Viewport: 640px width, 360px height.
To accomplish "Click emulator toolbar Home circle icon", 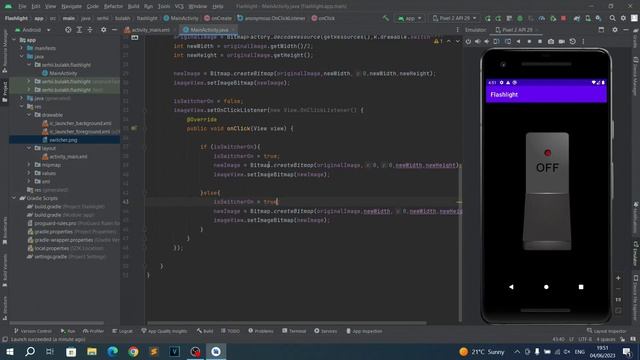I will pyautogui.click(x=529, y=41).
